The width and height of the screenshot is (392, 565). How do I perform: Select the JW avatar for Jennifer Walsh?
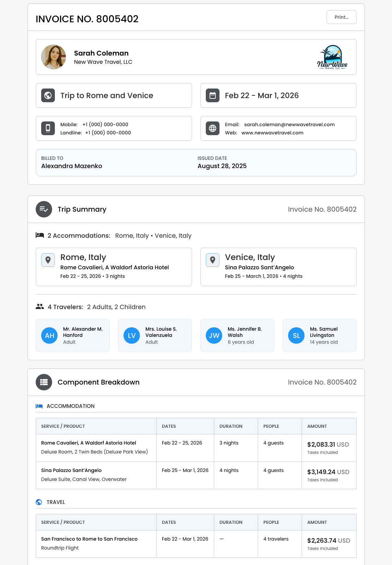tap(214, 336)
